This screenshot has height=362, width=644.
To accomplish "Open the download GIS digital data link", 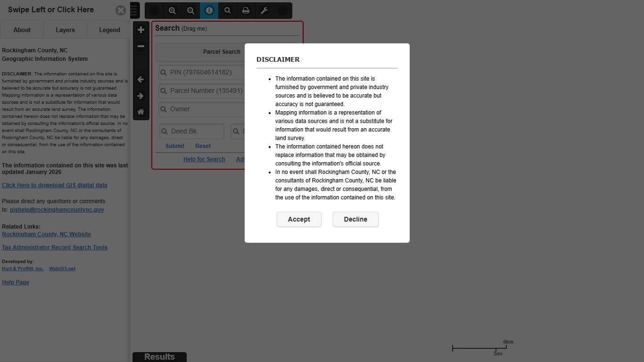I will (x=54, y=185).
